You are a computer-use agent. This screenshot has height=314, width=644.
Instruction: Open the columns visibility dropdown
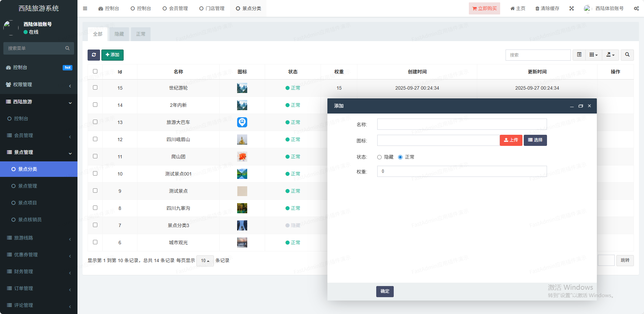pos(593,55)
